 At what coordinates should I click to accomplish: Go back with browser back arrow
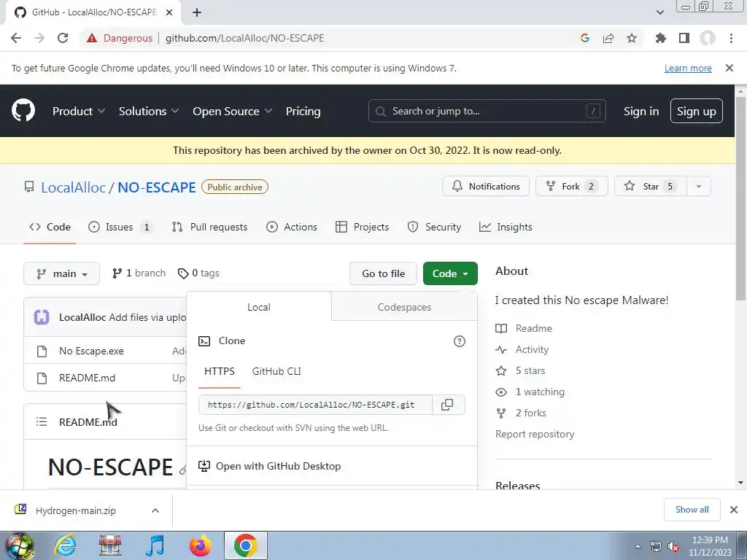[16, 38]
